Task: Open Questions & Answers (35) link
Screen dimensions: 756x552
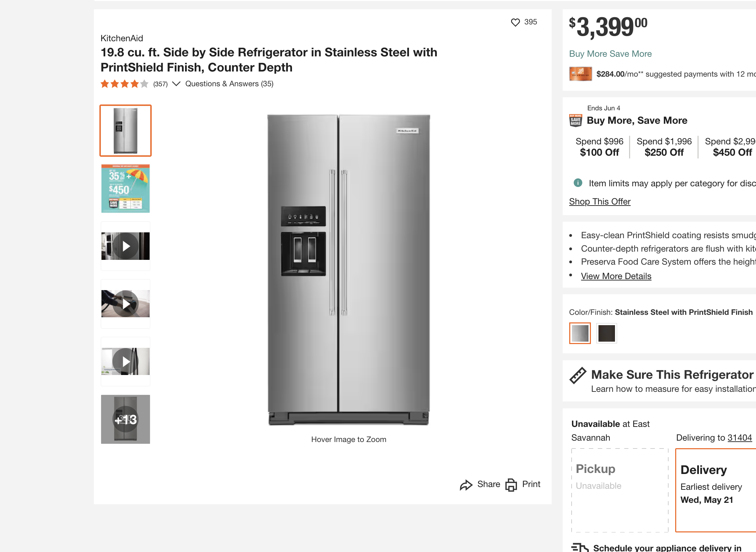Action: [229, 84]
